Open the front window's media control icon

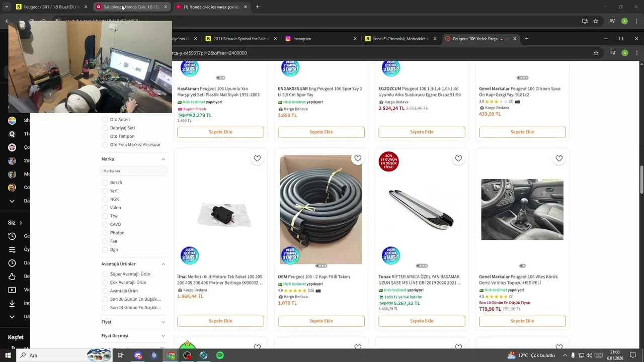612,53
